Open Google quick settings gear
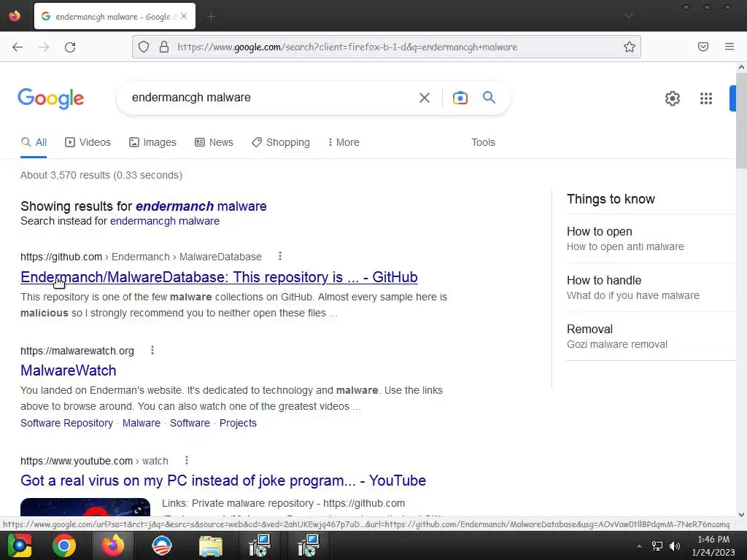747x560 pixels. (x=672, y=98)
